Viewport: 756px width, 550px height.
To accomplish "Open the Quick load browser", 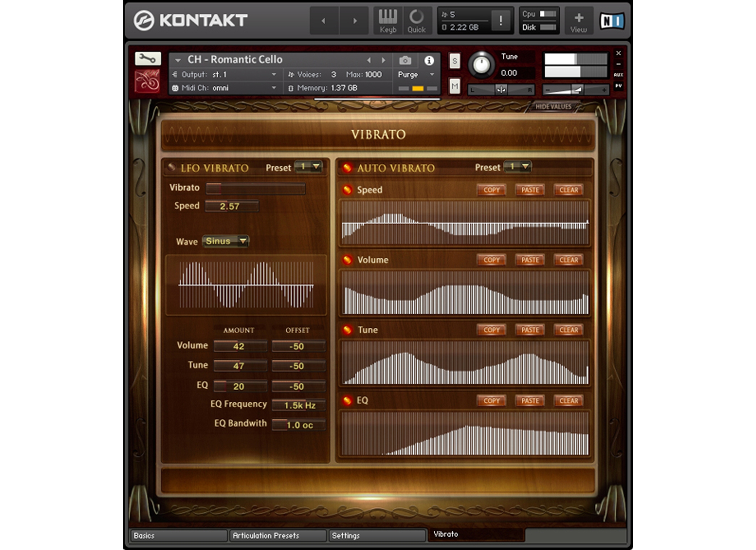I will coord(417,21).
